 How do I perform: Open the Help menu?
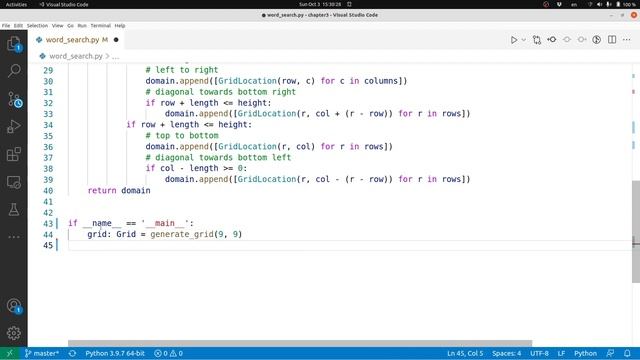[x=120, y=25]
